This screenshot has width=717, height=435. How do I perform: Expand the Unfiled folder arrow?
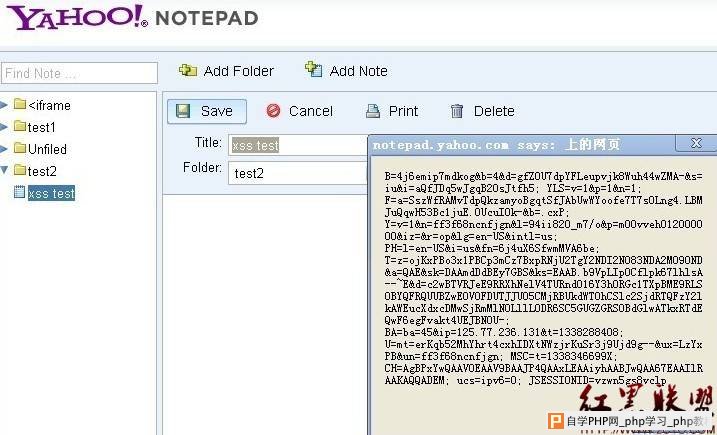click(4, 149)
